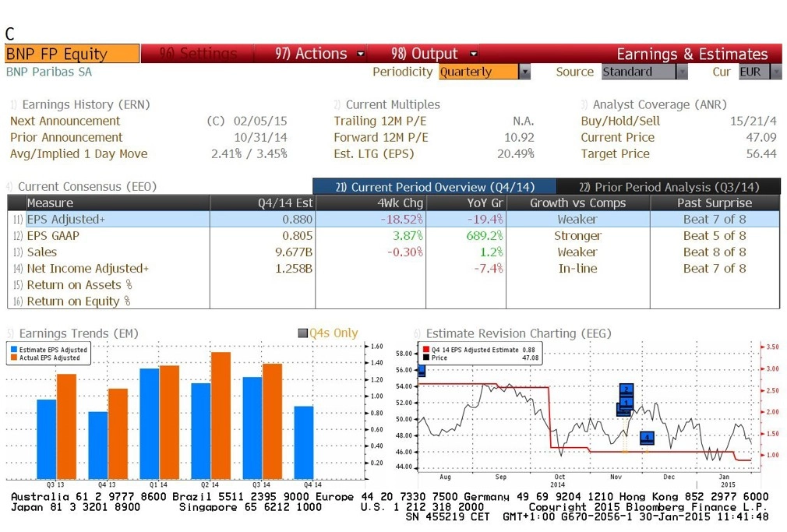Open Earnings History (ERN) link
Screen dimensions: 787x532
coord(86,104)
